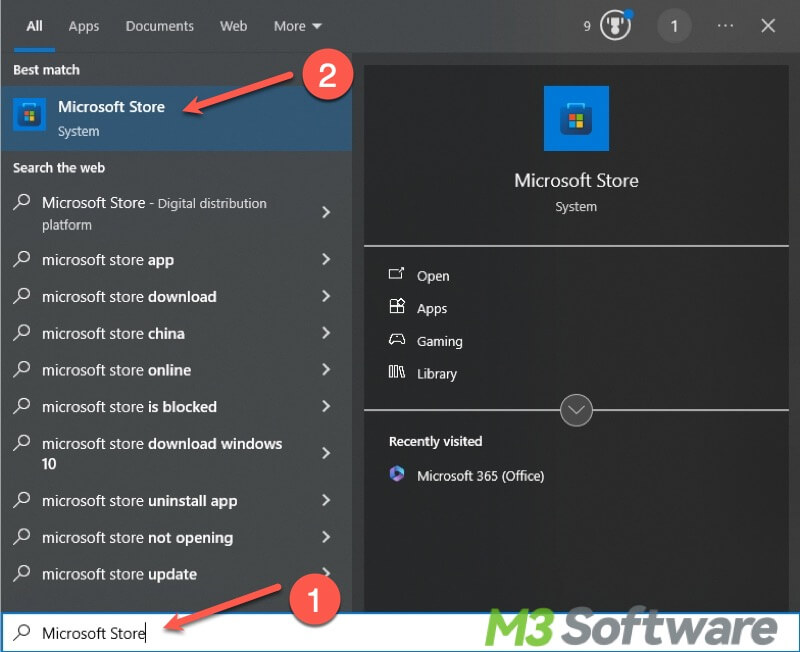This screenshot has height=652, width=800.
Task: Expand more actions with the circular chevron
Action: coord(576,410)
